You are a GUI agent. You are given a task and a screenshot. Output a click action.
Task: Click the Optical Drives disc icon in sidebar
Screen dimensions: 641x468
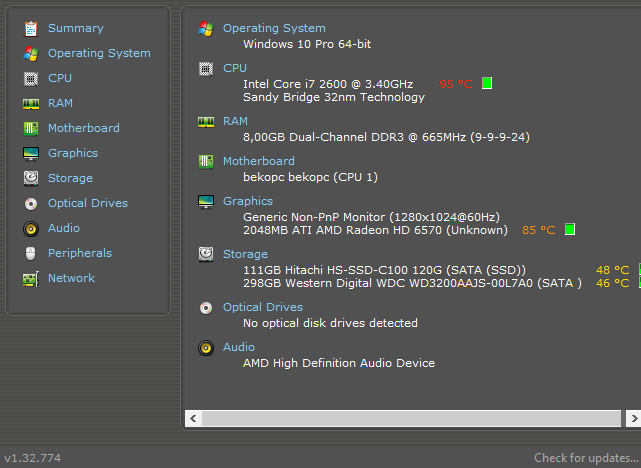(x=31, y=203)
